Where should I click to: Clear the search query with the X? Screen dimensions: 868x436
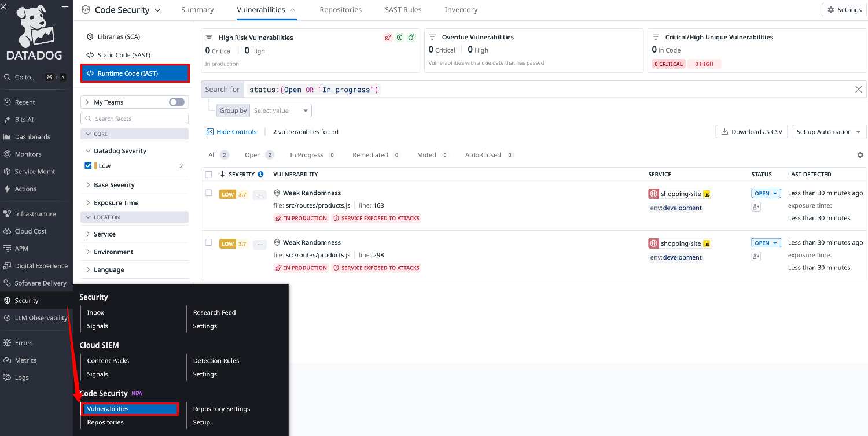[x=859, y=89]
